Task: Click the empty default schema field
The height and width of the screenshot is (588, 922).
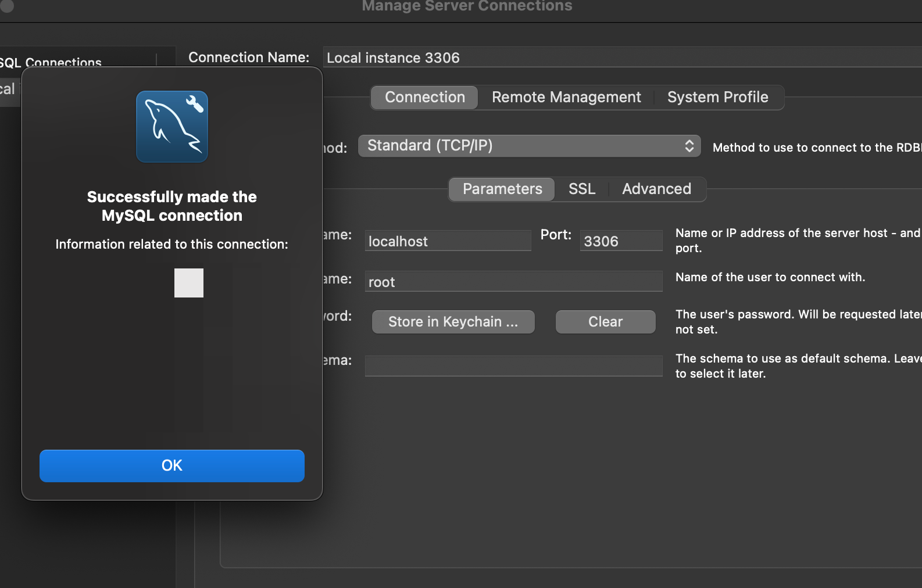Action: click(x=514, y=366)
